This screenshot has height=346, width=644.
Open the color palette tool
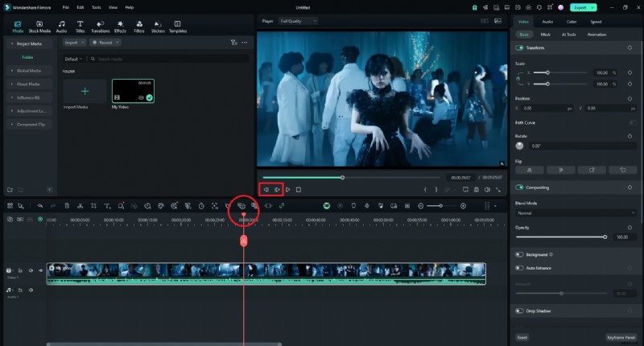161,206
